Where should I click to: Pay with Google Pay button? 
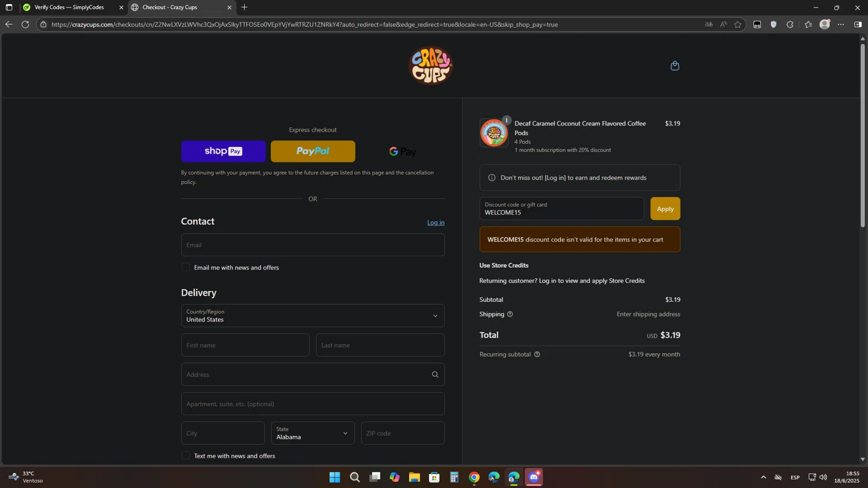[x=403, y=151]
